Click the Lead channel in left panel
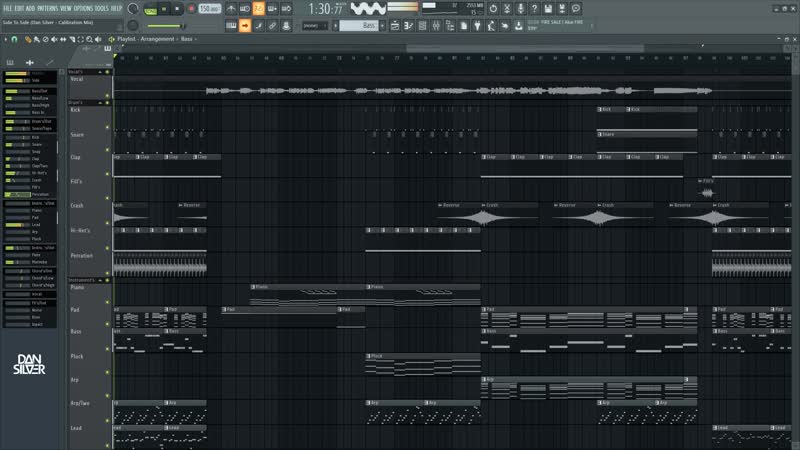The width and height of the screenshot is (800, 450). coord(30,224)
